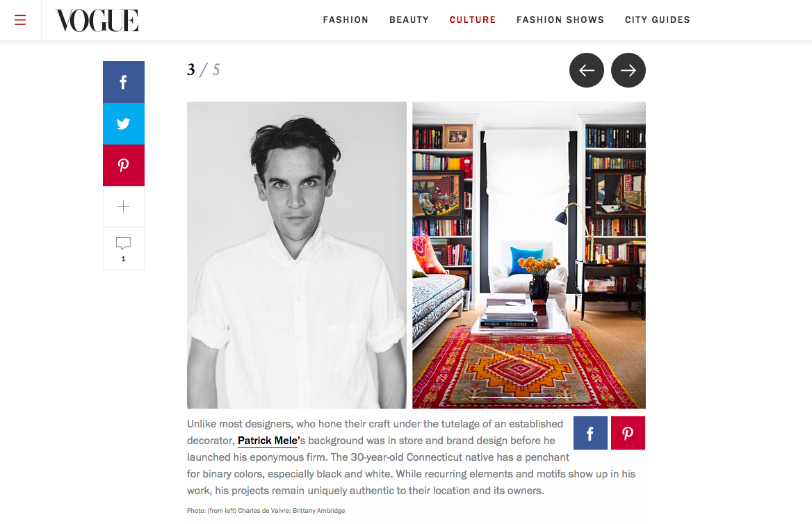Image resolution: width=812 pixels, height=524 pixels.
Task: Click the Vogue logo
Action: click(97, 21)
